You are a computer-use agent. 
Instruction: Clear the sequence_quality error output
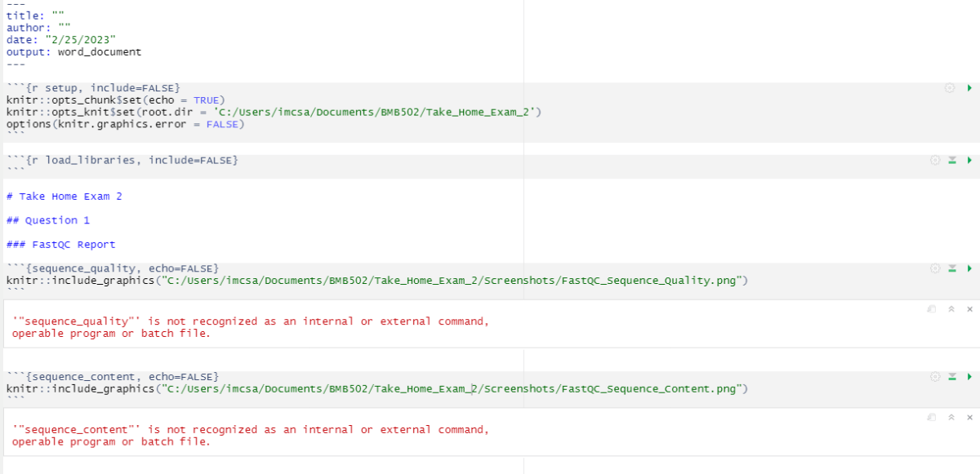pos(969,309)
